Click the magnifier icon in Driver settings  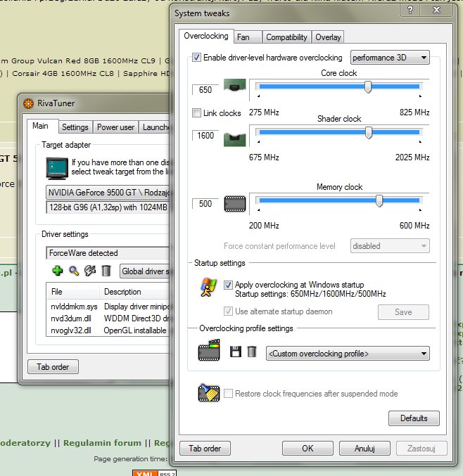[x=74, y=271]
